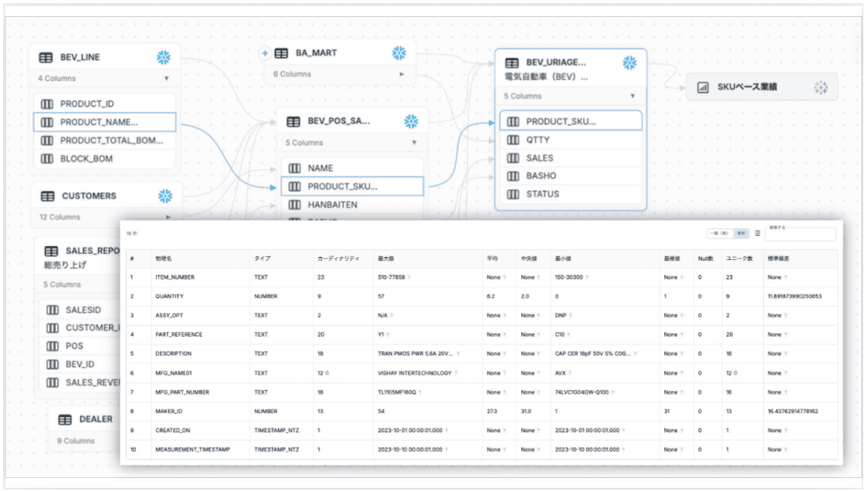
Task: Click the 検索する search field
Action: (x=800, y=234)
